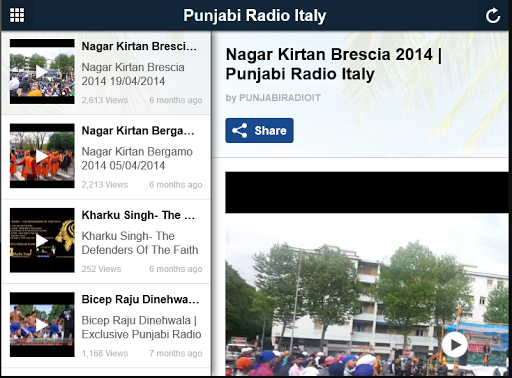Open the PUNJABIRADIOIT channel author link
The width and height of the screenshot is (512, 378).
click(280, 98)
